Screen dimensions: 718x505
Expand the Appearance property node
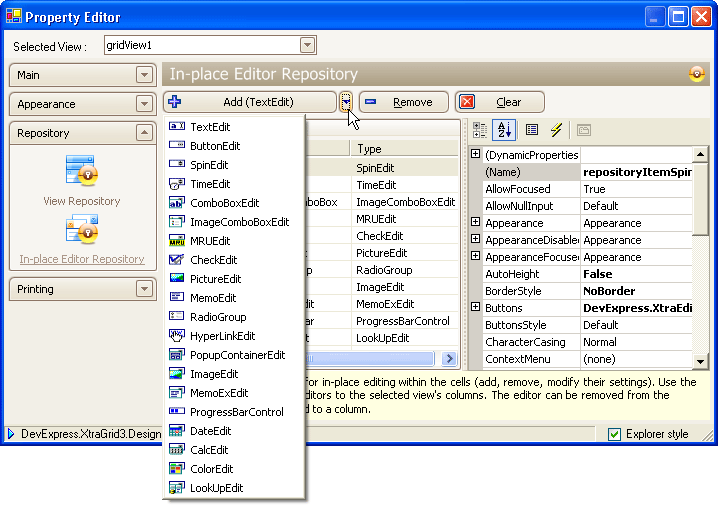[475, 222]
